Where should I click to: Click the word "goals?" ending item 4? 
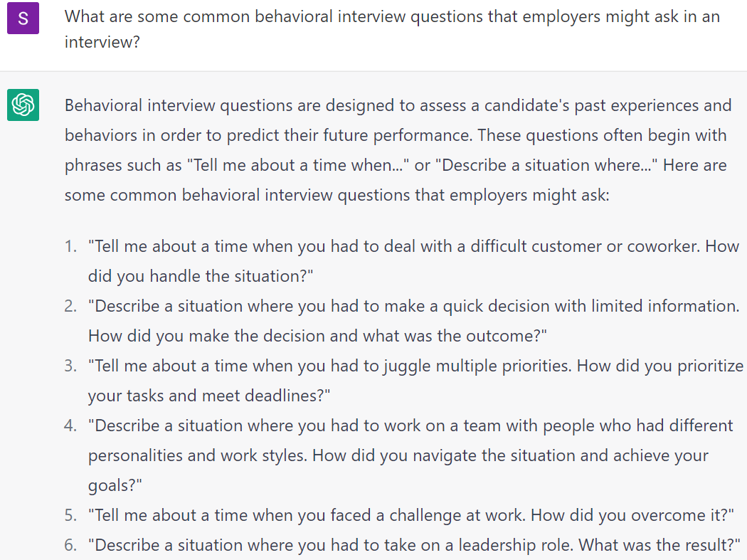pos(115,486)
